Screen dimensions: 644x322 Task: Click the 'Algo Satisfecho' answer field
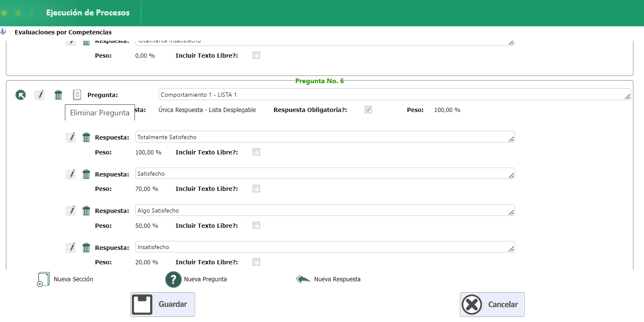(x=325, y=210)
